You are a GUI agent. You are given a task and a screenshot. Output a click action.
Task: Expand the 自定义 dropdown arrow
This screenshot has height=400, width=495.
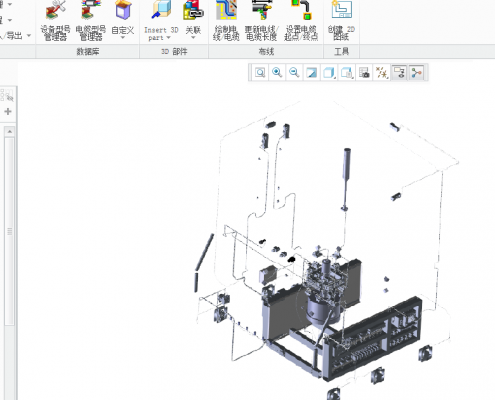(123, 38)
